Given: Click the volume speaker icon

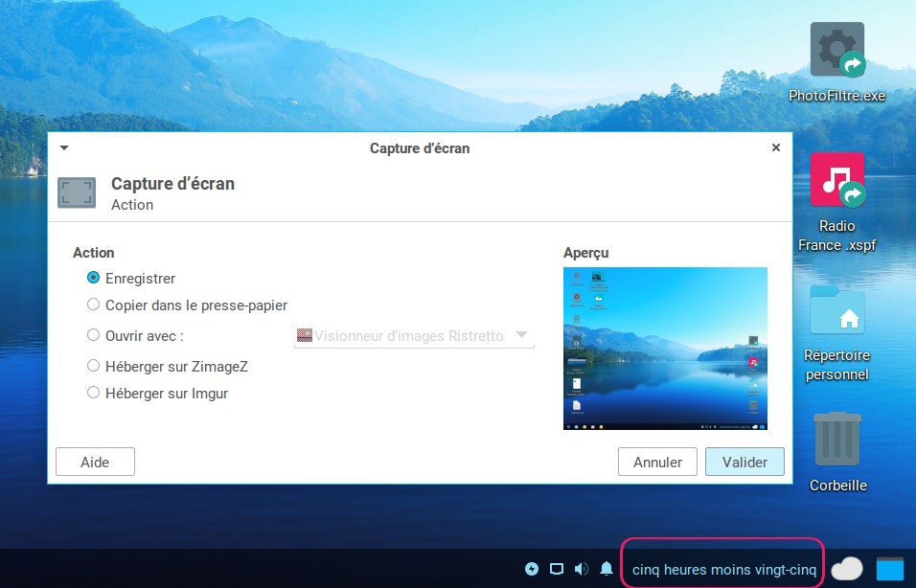Looking at the screenshot, I should 581,569.
